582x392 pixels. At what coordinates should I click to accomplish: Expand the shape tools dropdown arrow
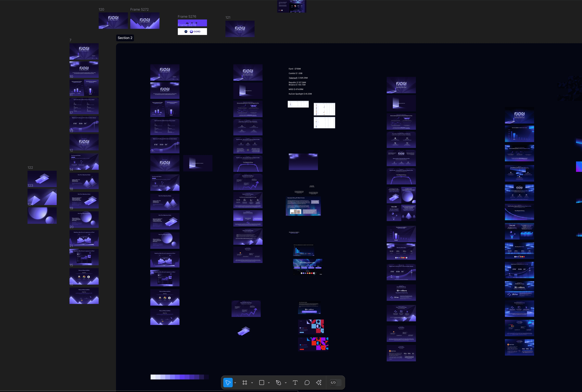(269, 383)
